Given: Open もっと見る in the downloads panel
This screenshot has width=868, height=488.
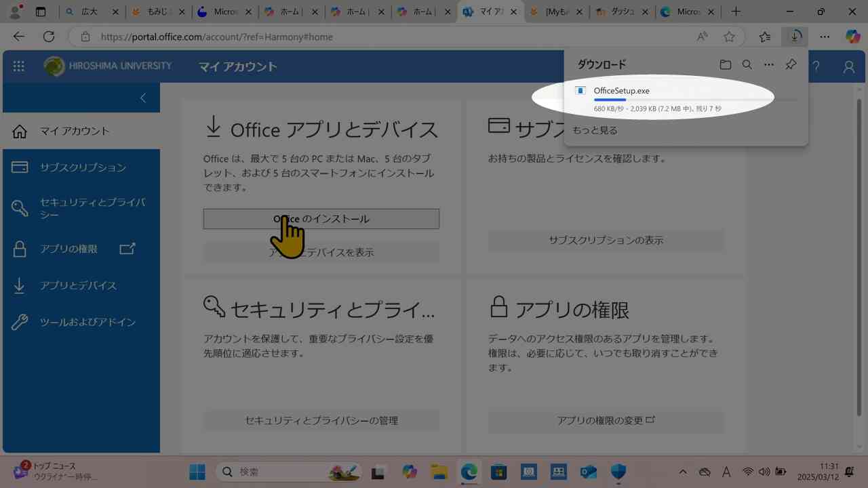Looking at the screenshot, I should [x=594, y=129].
